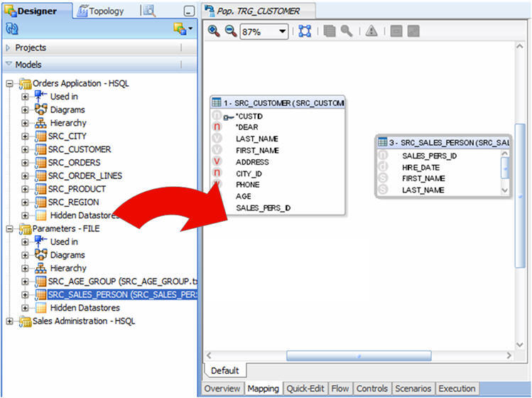Click the v type icon beside ADDRESS
The image size is (532, 398).
coord(217,161)
